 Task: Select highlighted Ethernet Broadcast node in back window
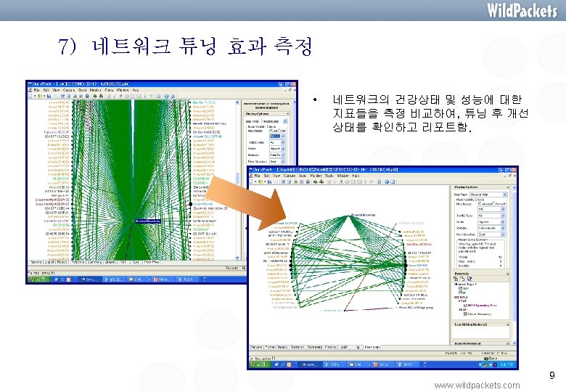(x=148, y=221)
